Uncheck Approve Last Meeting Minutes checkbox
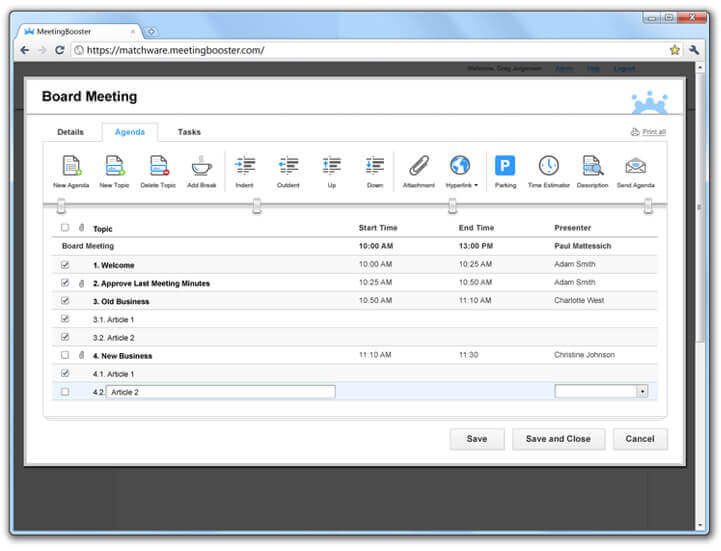721x551 pixels. 65,283
